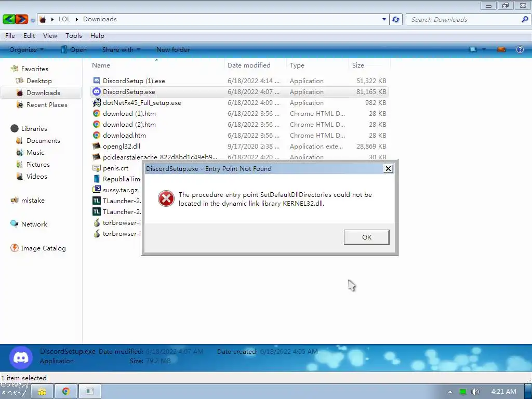Screen dimensions: 532x399
Task: Select the first torbrowser installer icon
Action: 97,222
